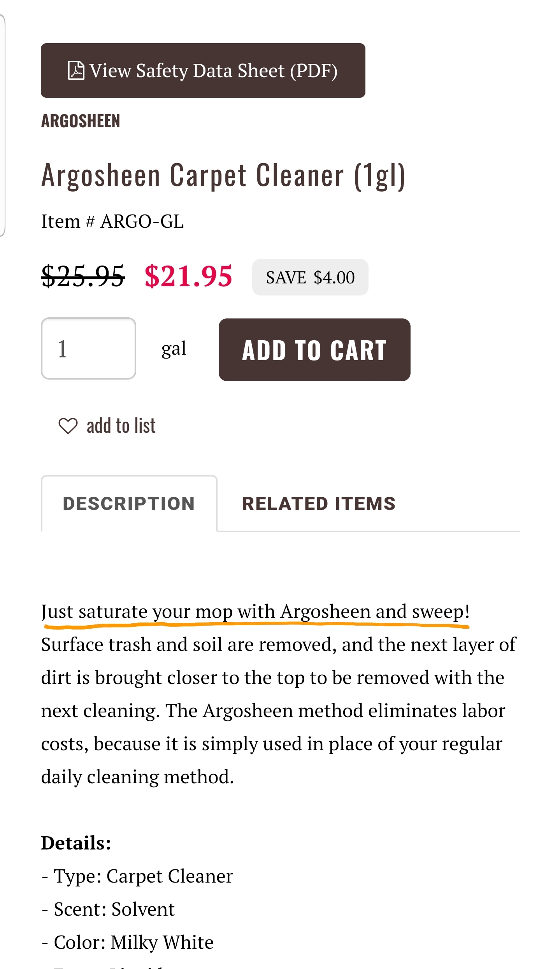Switch to the RELATED ITEMS tab
560x969 pixels.
(x=318, y=503)
